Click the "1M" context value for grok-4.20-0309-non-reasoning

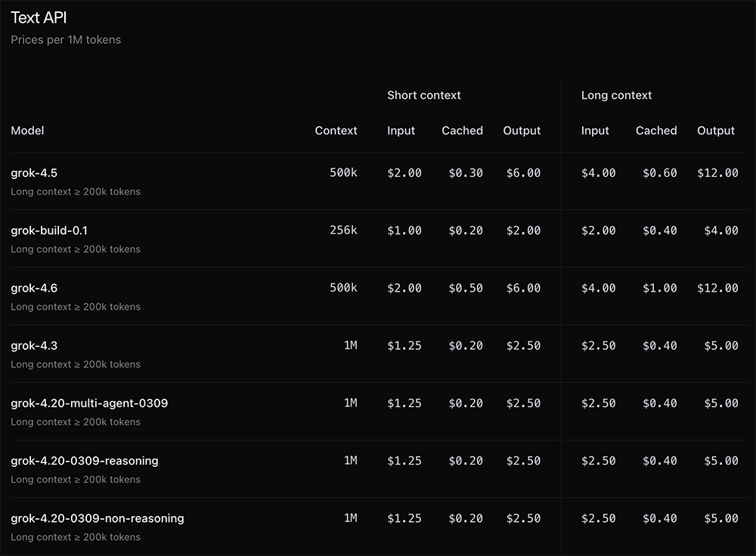tap(351, 518)
